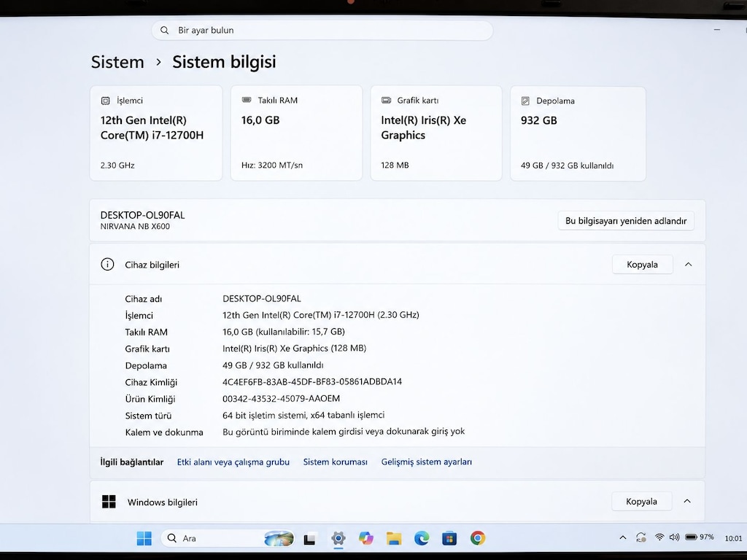
Task: Open Task View from the taskbar
Action: click(x=309, y=539)
